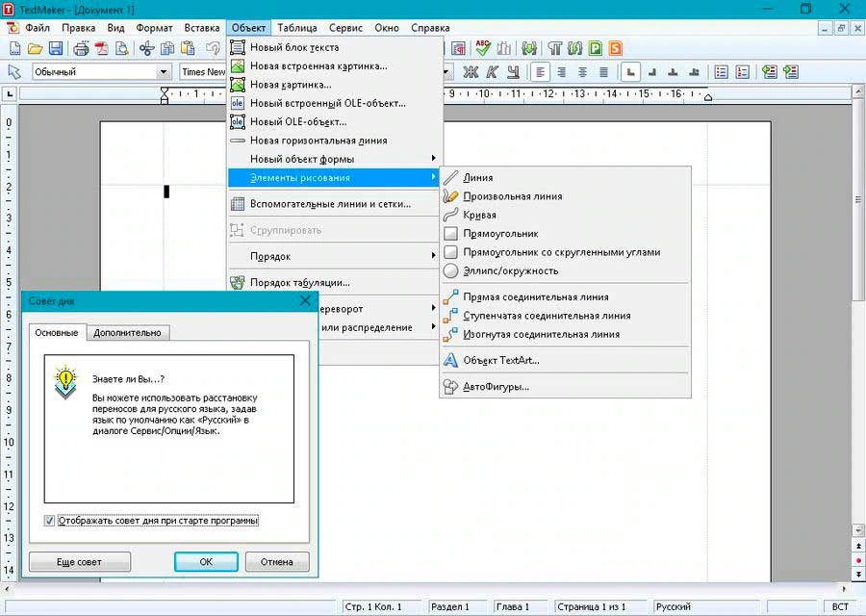
Task: Insert 'Объект TextArt...'
Action: (565, 361)
